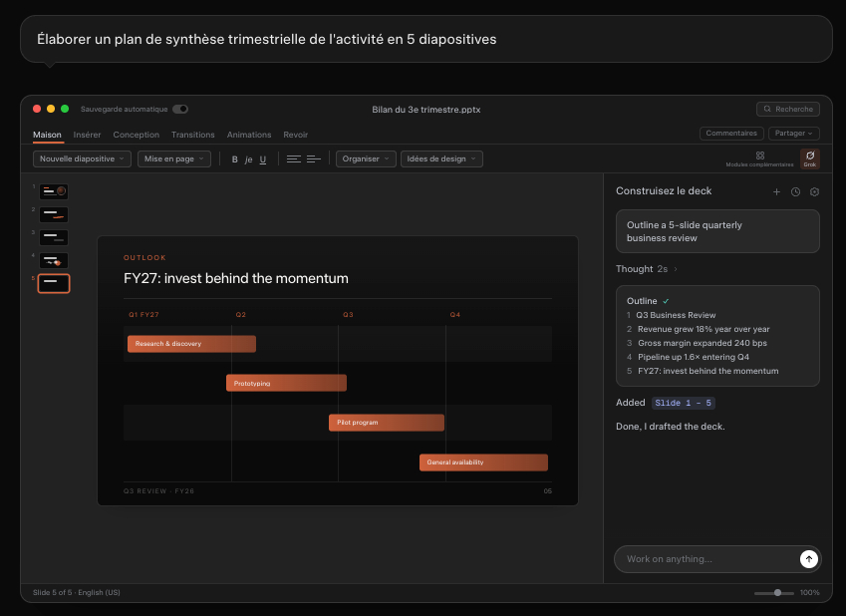Open Modules complémentaires add-ins icon
This screenshot has width=846, height=616.
click(x=759, y=158)
